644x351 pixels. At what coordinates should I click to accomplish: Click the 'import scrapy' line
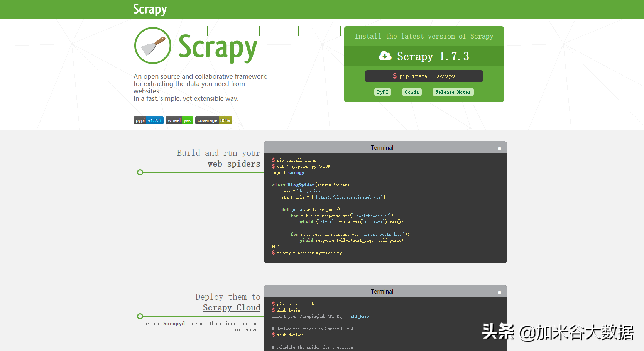288,173
